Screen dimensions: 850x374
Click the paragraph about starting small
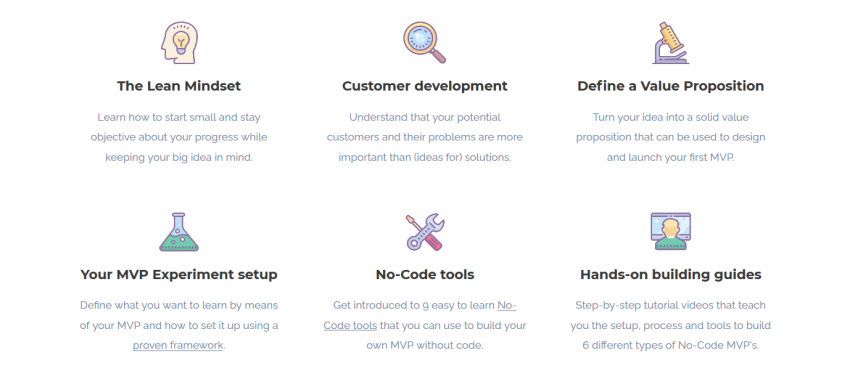(179, 137)
